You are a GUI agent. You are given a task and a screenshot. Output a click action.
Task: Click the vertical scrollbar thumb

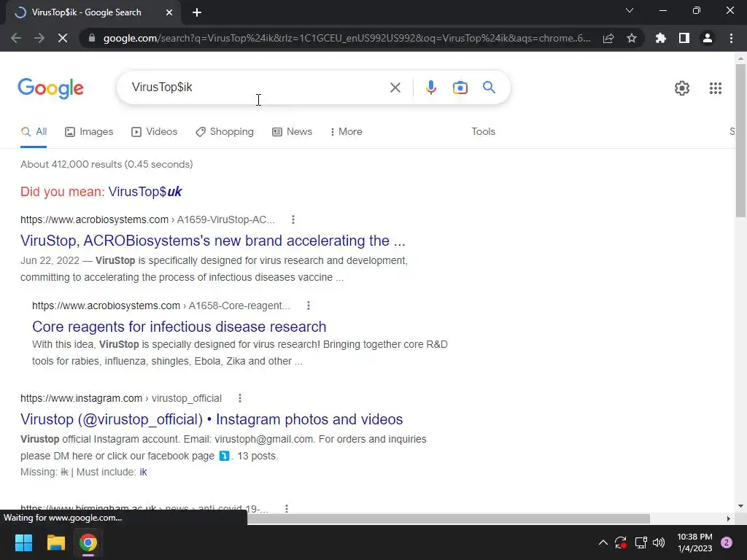pos(740,141)
